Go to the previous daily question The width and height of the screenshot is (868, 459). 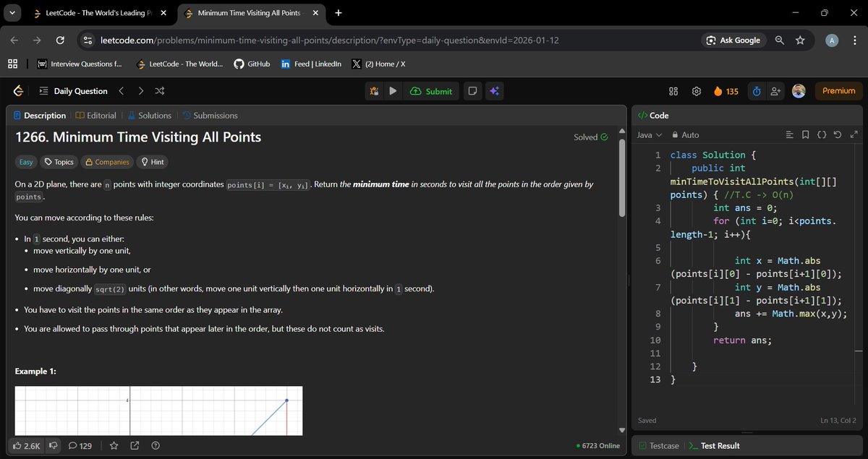point(122,91)
